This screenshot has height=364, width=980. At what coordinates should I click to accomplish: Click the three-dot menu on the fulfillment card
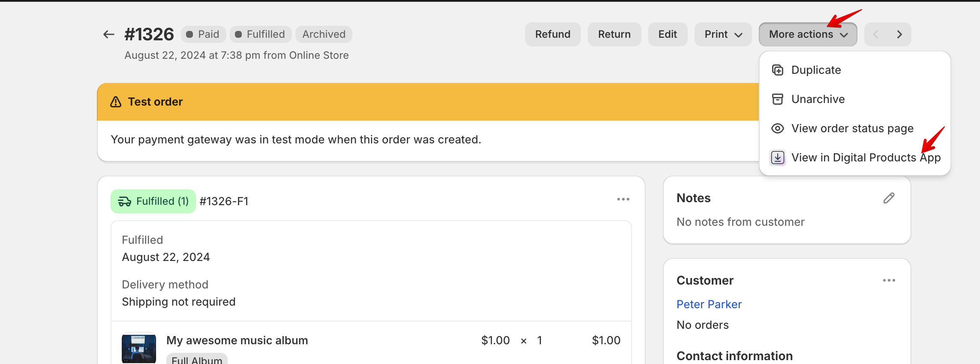click(623, 199)
